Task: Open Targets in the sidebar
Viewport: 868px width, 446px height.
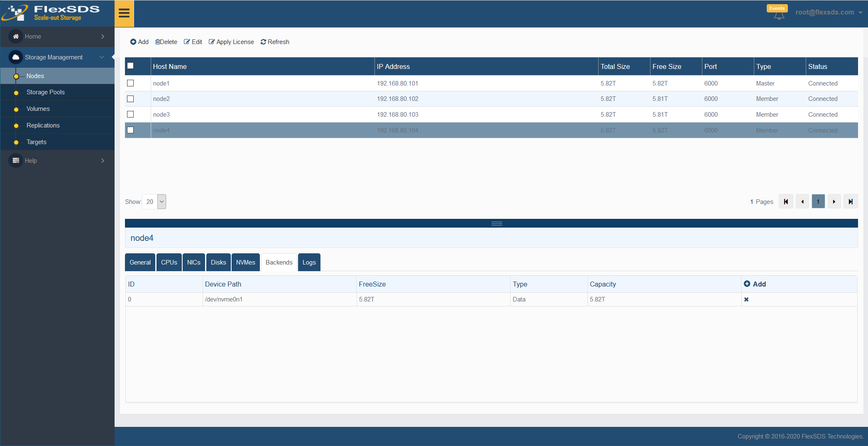Action: [x=57, y=142]
